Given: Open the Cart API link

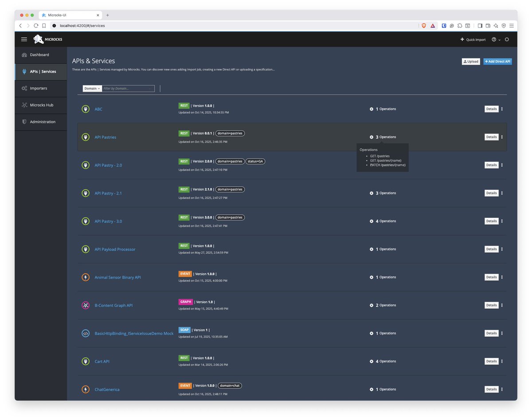Looking at the screenshot, I should pyautogui.click(x=102, y=361).
